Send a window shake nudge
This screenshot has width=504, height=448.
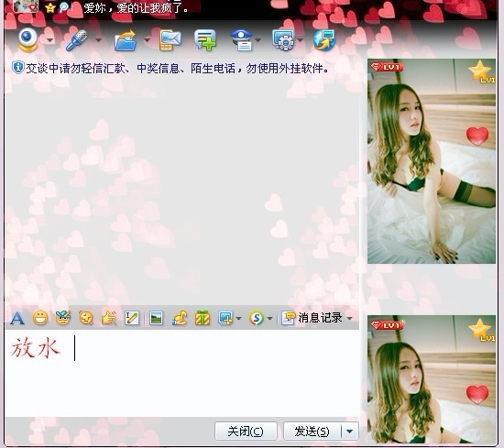86,318
